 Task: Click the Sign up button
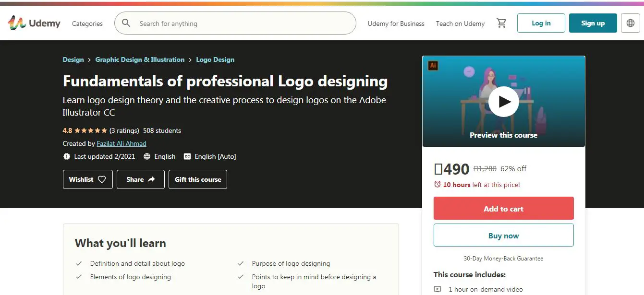(593, 23)
